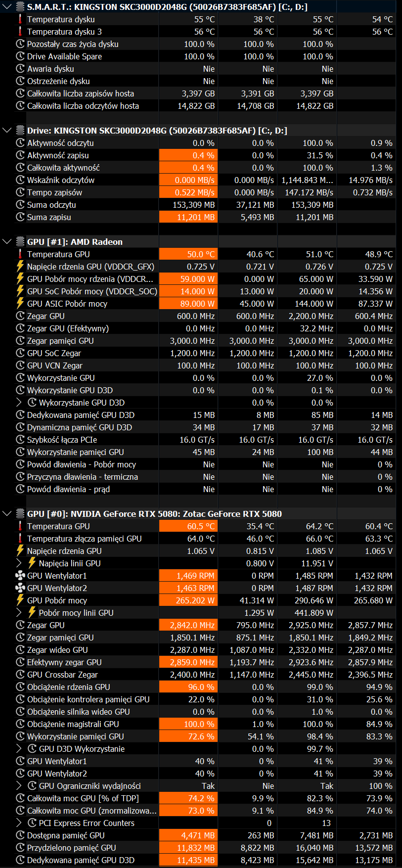
Task: Collapse the Drive: KINGSTON section
Action: (7, 131)
